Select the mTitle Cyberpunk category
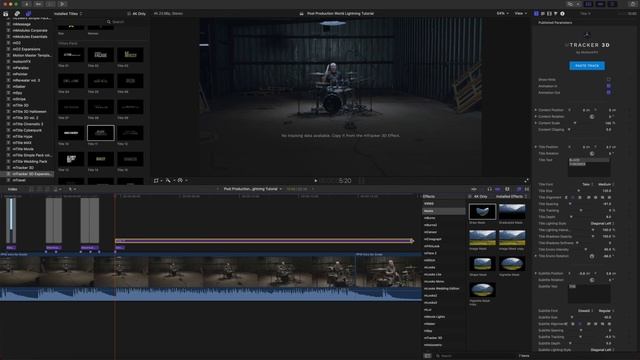This screenshot has height=360, width=640. 27,130
